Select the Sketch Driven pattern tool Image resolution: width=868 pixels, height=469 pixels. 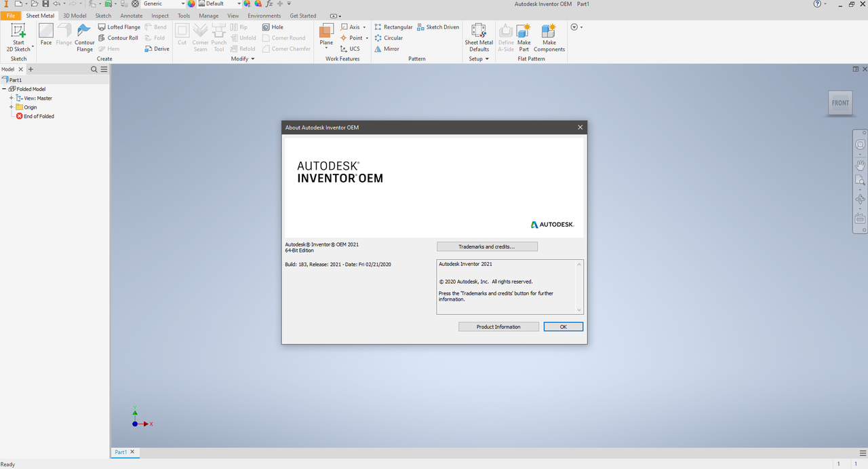coord(438,27)
